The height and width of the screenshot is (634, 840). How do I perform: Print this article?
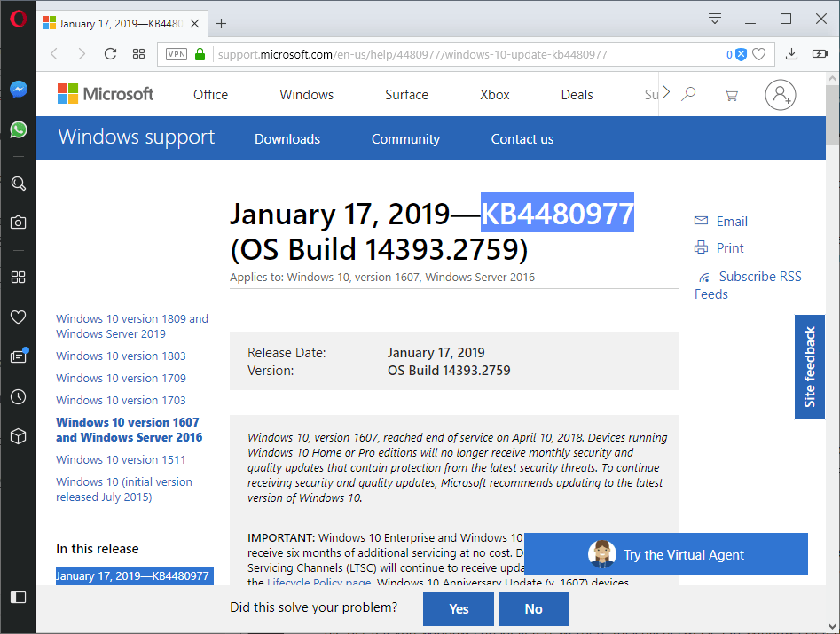point(719,248)
